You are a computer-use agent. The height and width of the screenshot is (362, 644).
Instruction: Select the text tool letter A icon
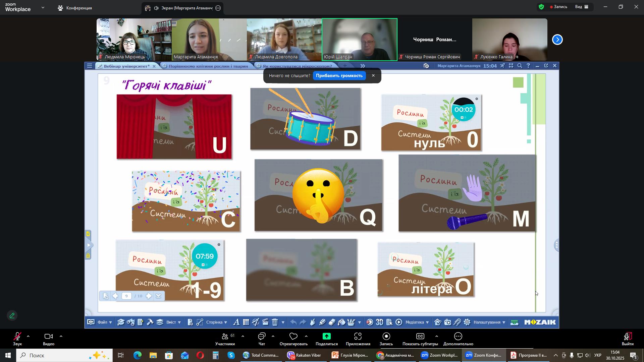click(236, 322)
